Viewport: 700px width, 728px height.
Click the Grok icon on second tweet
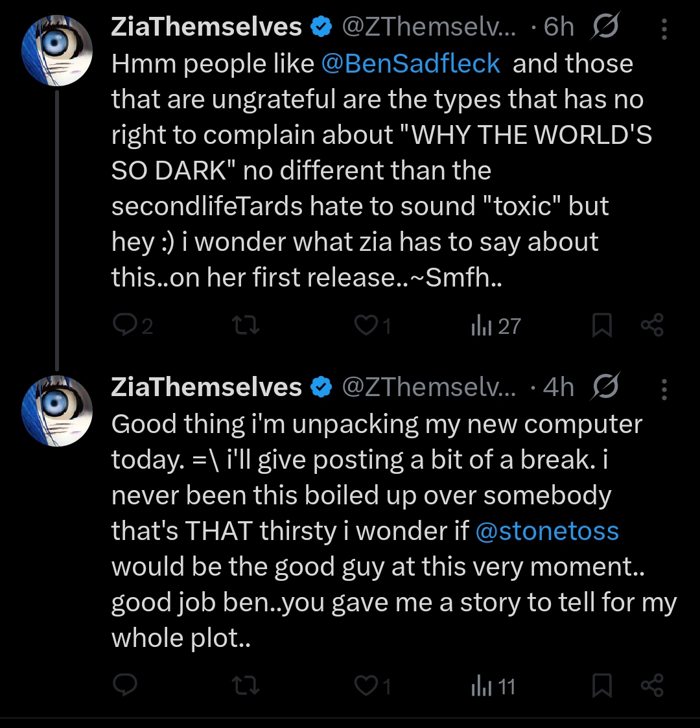(x=605, y=388)
